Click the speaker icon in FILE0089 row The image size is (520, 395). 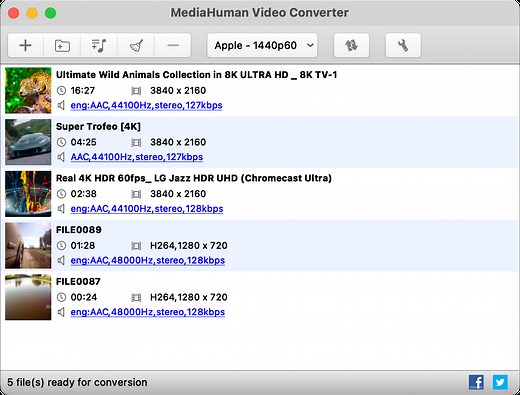tap(61, 260)
